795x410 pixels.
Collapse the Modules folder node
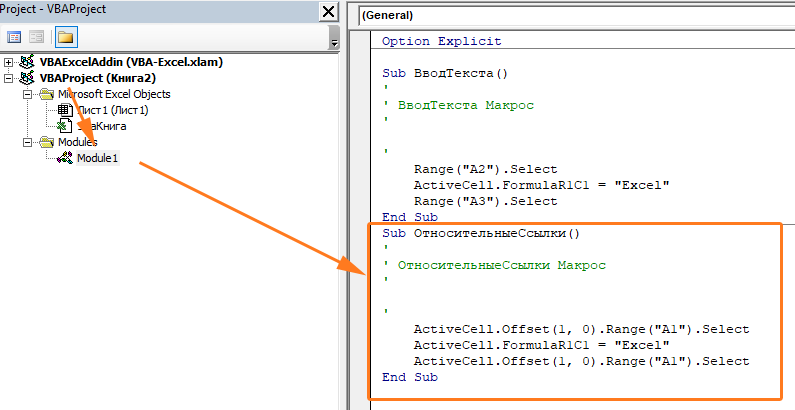(x=27, y=142)
